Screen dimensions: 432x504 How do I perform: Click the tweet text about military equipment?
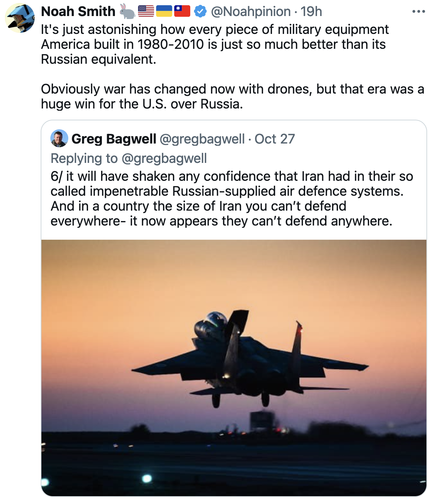(x=215, y=44)
